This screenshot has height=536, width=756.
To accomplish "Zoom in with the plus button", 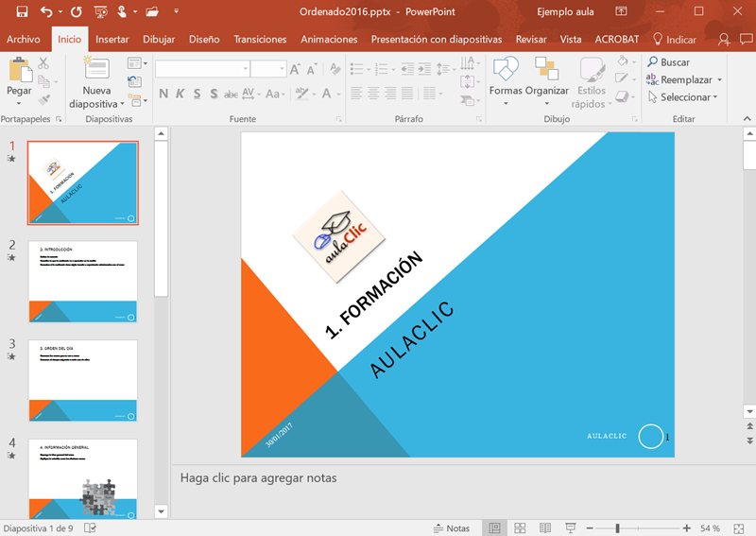I will (687, 528).
